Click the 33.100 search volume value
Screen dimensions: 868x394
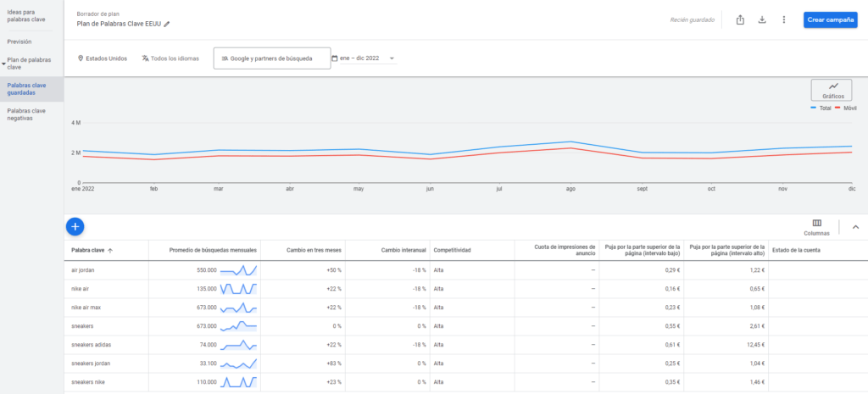click(x=209, y=363)
